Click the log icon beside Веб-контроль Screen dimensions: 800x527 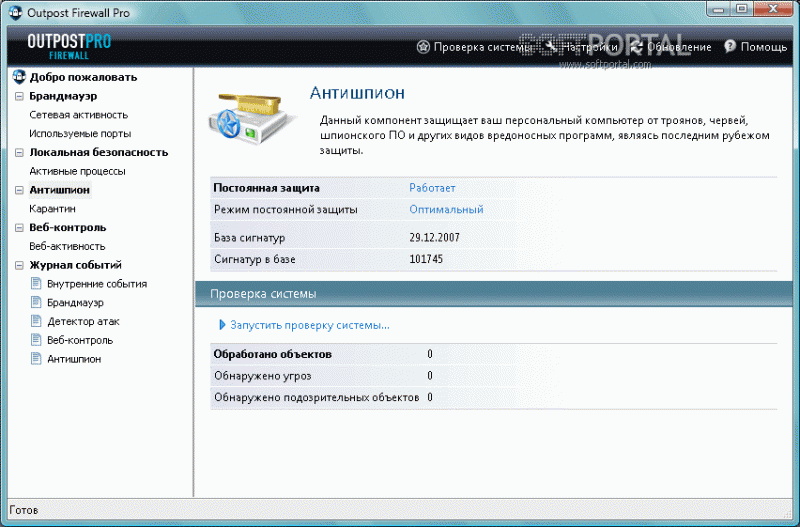[x=36, y=340]
